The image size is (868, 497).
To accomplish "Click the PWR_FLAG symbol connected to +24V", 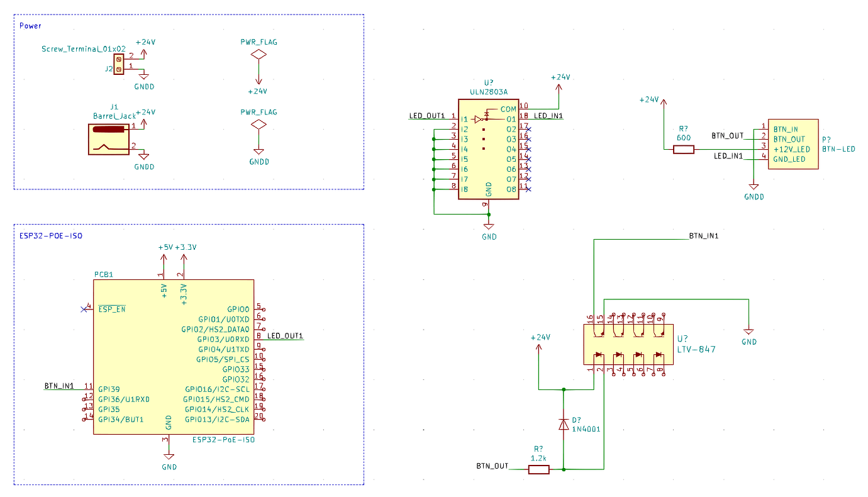I will coord(258,55).
